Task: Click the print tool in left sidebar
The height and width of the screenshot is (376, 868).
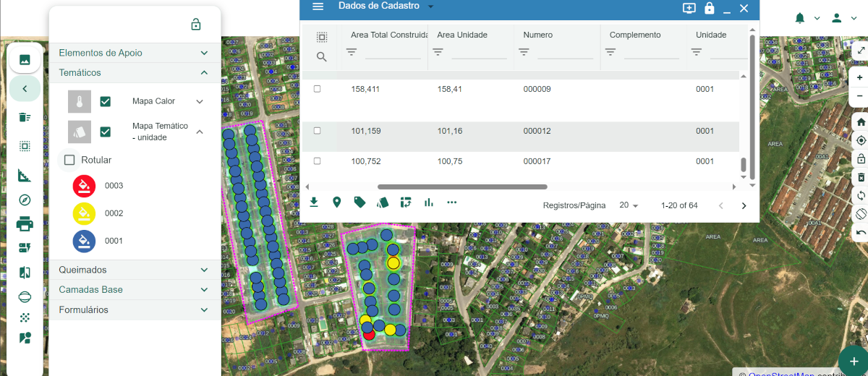Action: pyautogui.click(x=25, y=224)
